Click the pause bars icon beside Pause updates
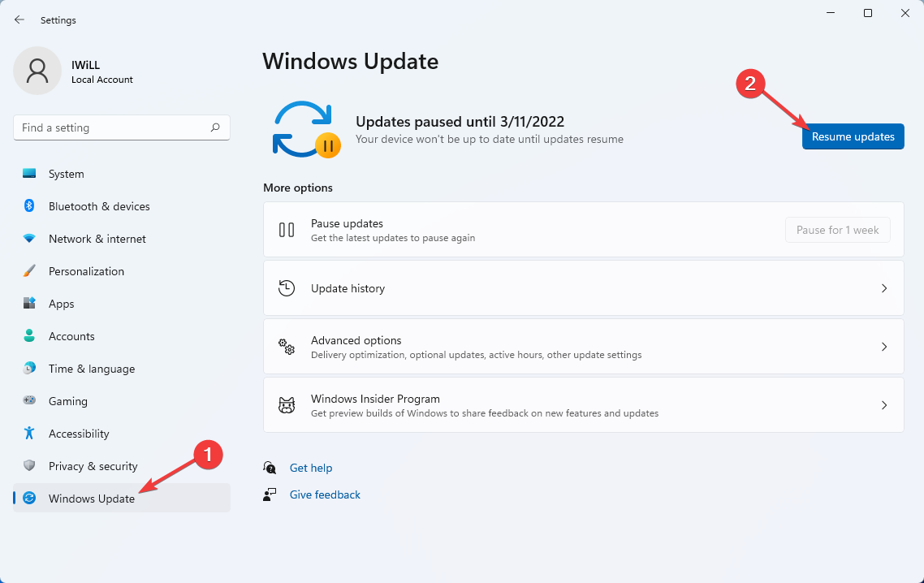Screen dimensions: 924x583 [287, 229]
